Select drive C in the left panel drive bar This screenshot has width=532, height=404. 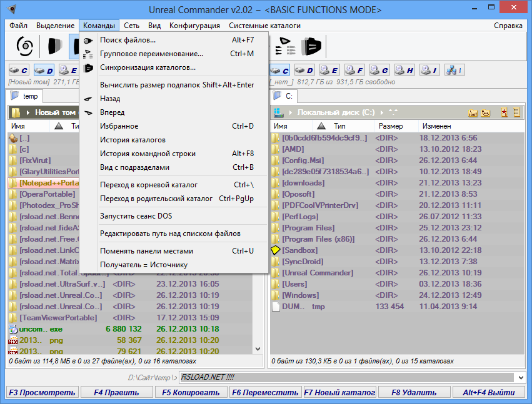click(19, 70)
